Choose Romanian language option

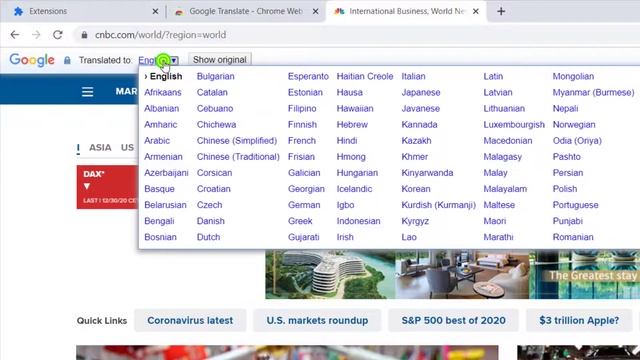coord(573,237)
